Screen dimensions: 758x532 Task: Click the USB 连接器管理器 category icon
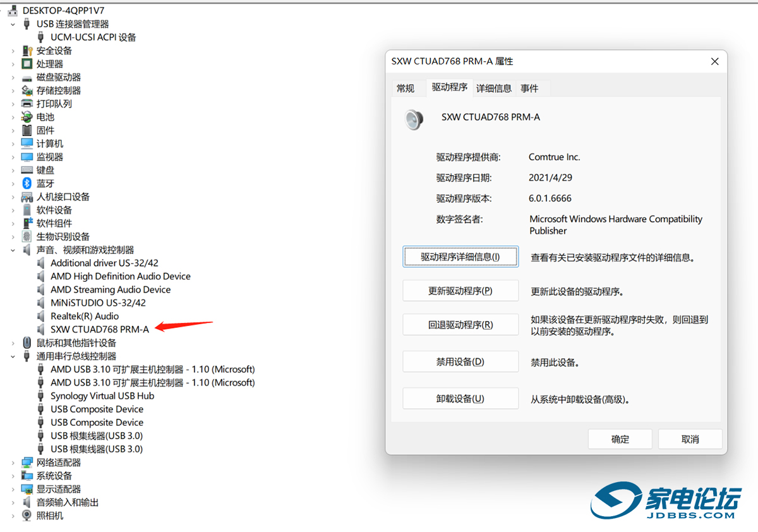(27, 24)
